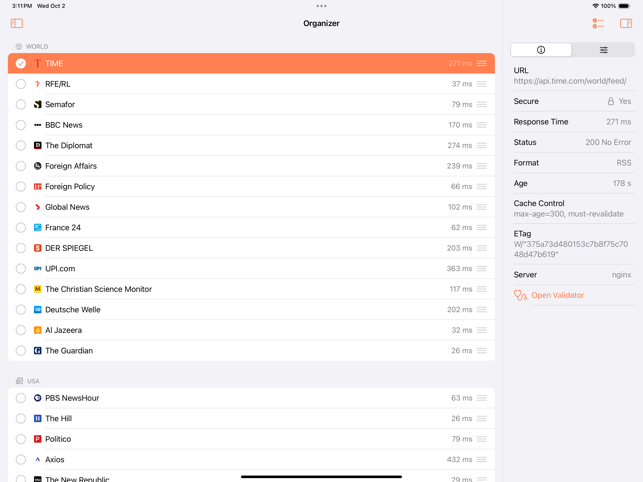This screenshot has width=643, height=482.
Task: Click the Al Jazeera feed icon
Action: tap(38, 330)
